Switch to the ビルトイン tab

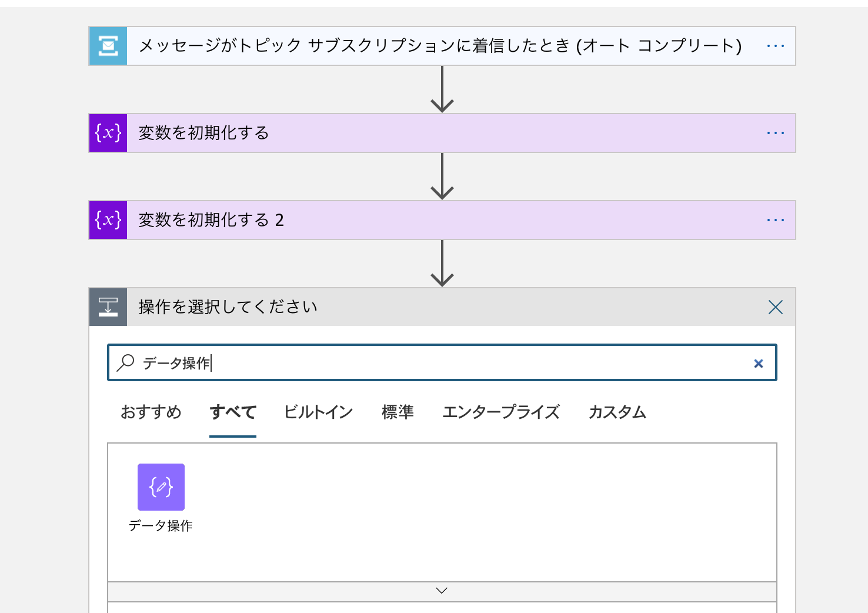point(318,412)
